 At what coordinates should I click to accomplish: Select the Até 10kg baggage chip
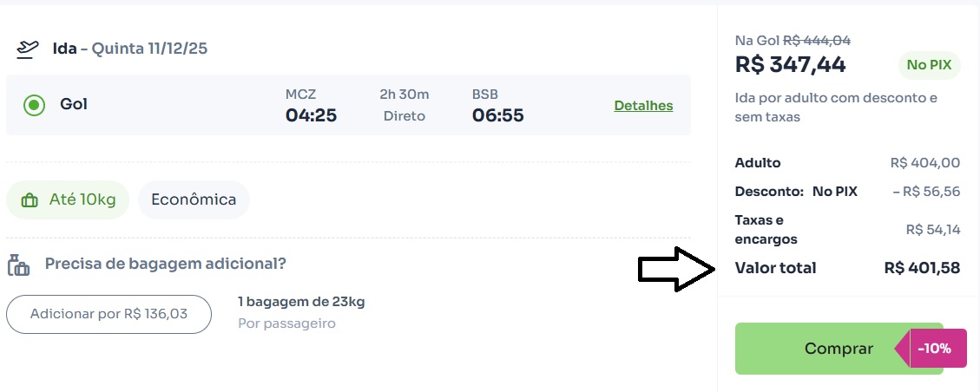click(x=68, y=199)
